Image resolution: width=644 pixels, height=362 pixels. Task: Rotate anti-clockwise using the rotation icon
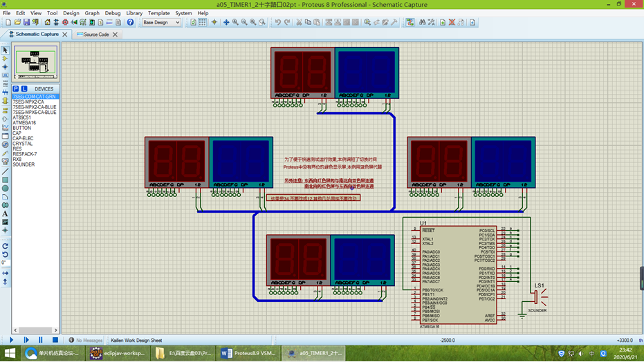[5, 254]
